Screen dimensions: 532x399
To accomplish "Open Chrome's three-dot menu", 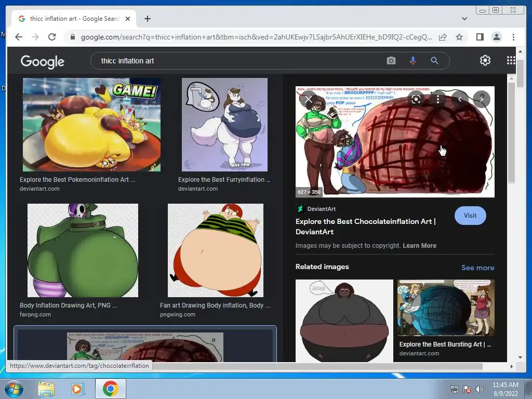I will click(513, 37).
